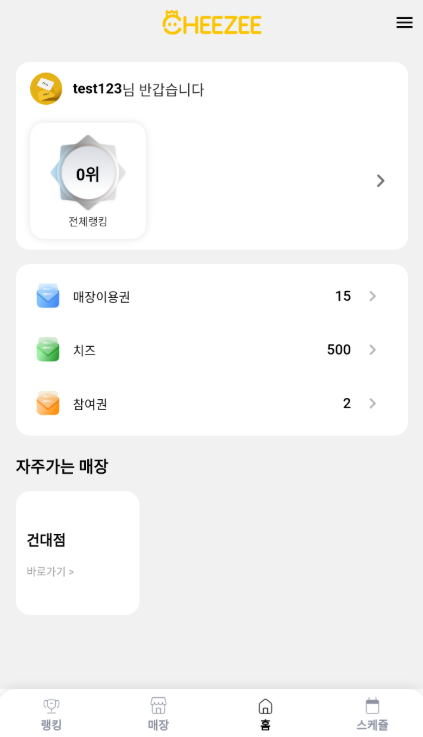This screenshot has width=423, height=737.
Task: Open the hamburger menu
Action: tap(404, 23)
